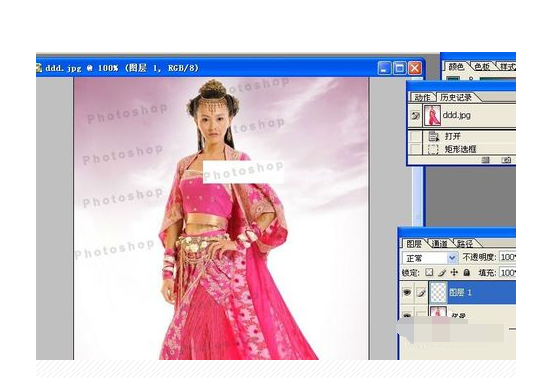545x378 pixels.
Task: Click the history brush source icon beside ddd.jpg
Action: (x=415, y=115)
